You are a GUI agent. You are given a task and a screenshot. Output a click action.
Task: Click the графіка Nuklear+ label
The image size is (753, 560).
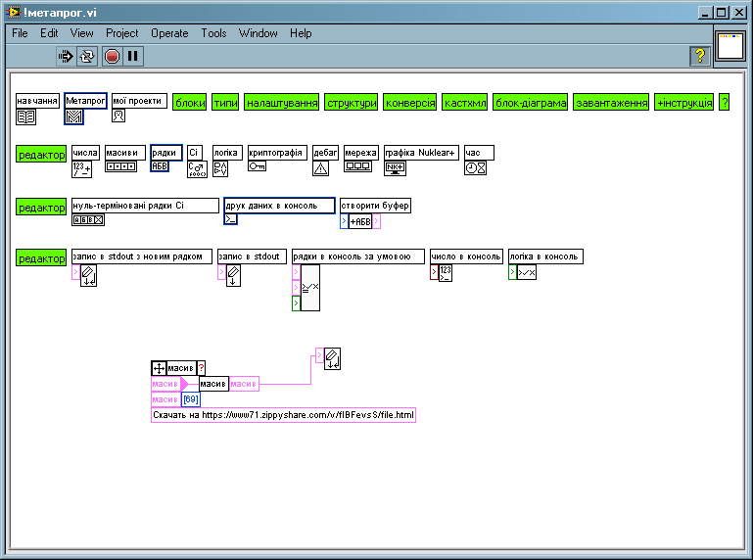tap(421, 153)
